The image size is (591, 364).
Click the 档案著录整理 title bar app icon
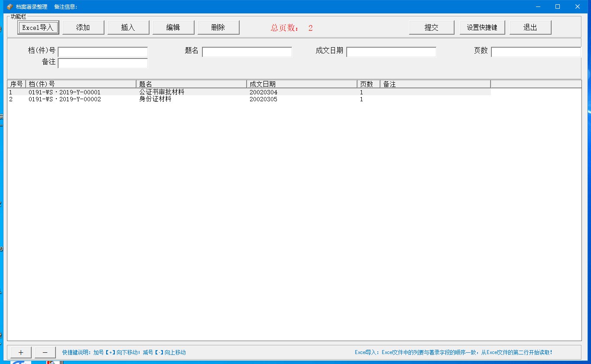point(10,6)
